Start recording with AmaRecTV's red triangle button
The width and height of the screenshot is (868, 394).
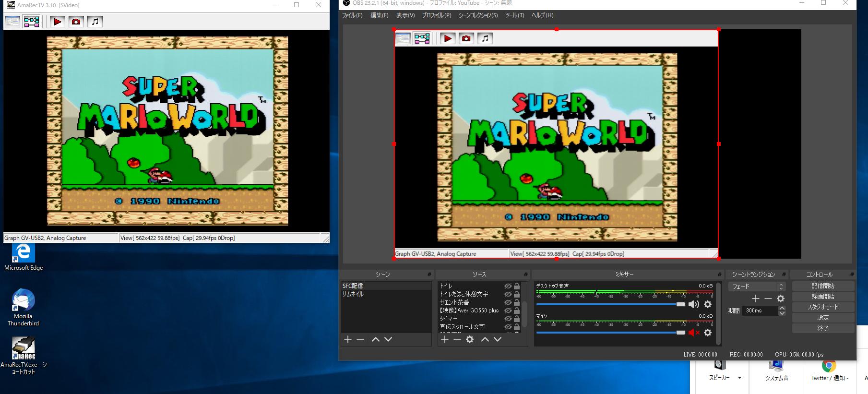click(57, 22)
